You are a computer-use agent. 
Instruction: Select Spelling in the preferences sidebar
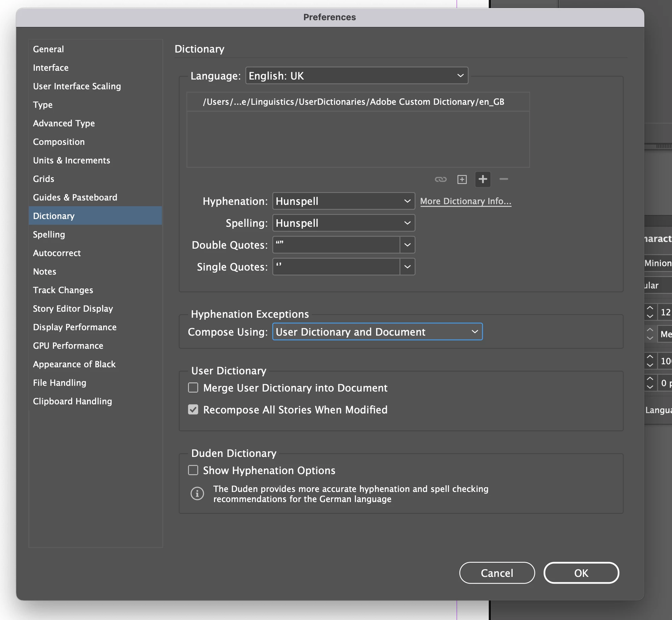click(x=49, y=235)
